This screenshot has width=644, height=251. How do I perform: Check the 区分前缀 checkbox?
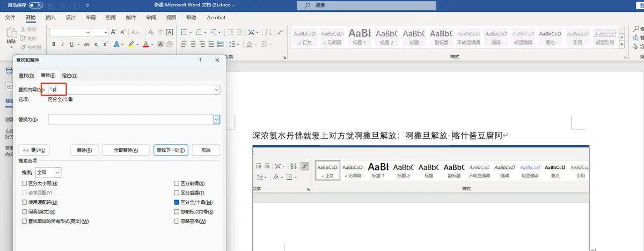pyautogui.click(x=177, y=183)
